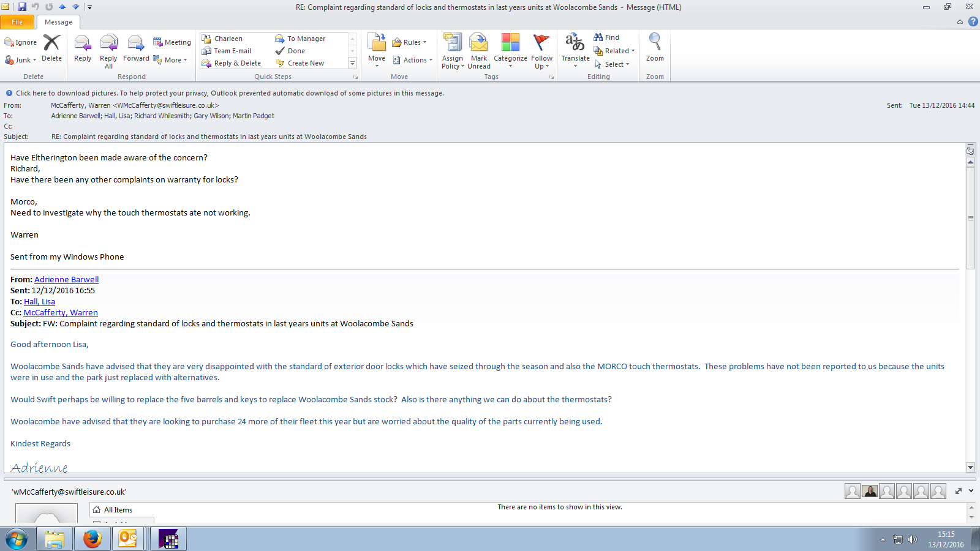Expand the Quick Steps gallery
This screenshot has width=980, height=551.
coord(352,63)
